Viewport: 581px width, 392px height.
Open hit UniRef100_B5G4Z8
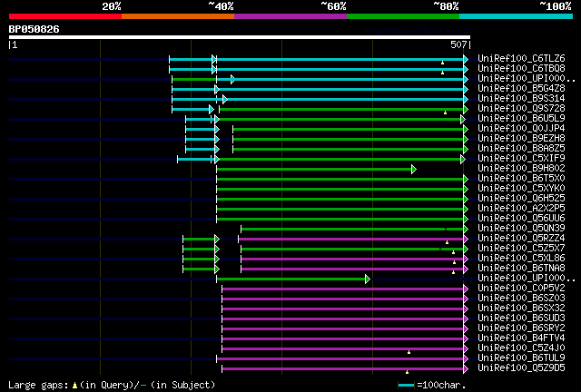[x=521, y=88]
